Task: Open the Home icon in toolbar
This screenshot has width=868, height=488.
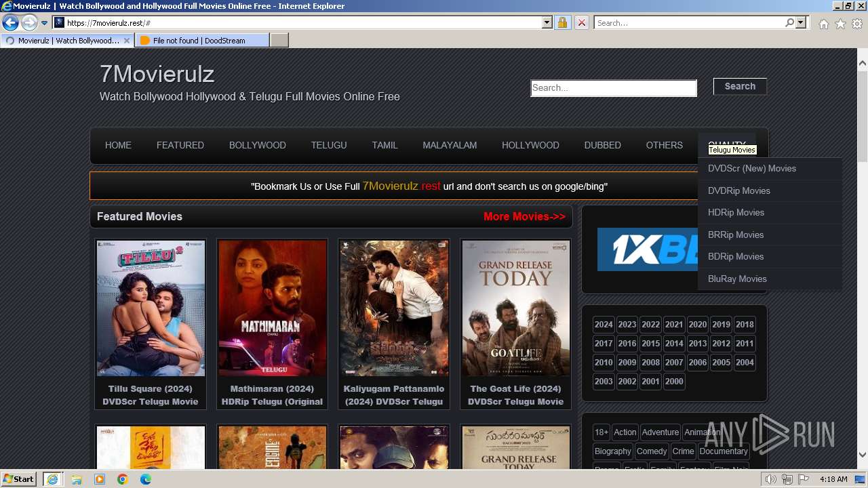Action: coord(823,24)
